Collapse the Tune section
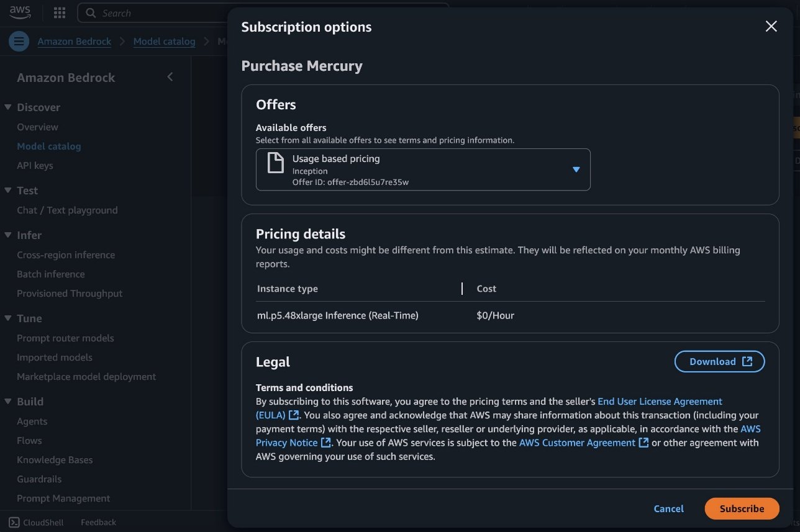The height and width of the screenshot is (532, 800). [x=8, y=318]
